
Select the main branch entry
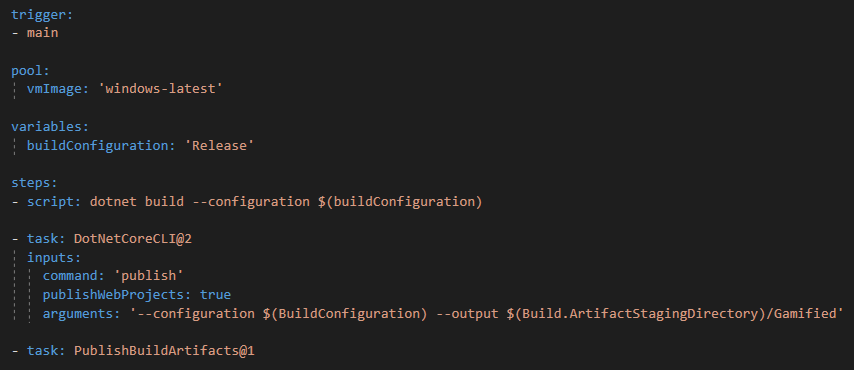tap(42, 33)
